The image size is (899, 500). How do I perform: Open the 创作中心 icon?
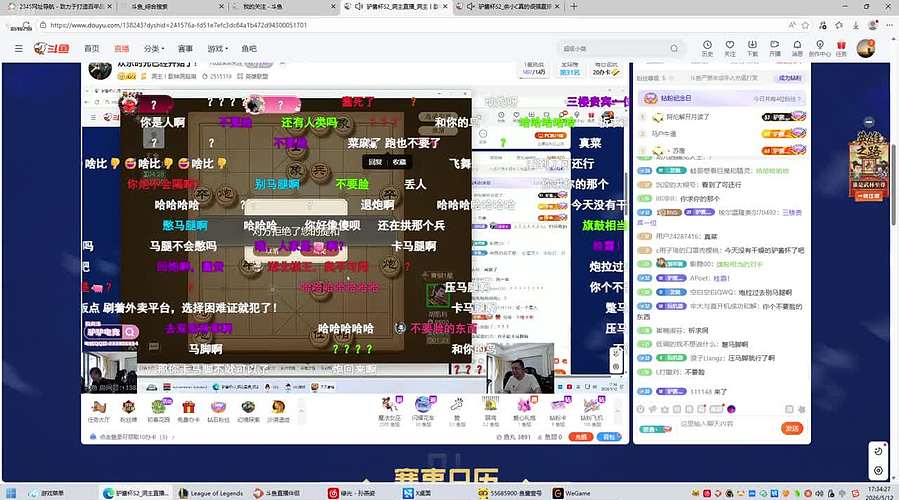click(819, 48)
